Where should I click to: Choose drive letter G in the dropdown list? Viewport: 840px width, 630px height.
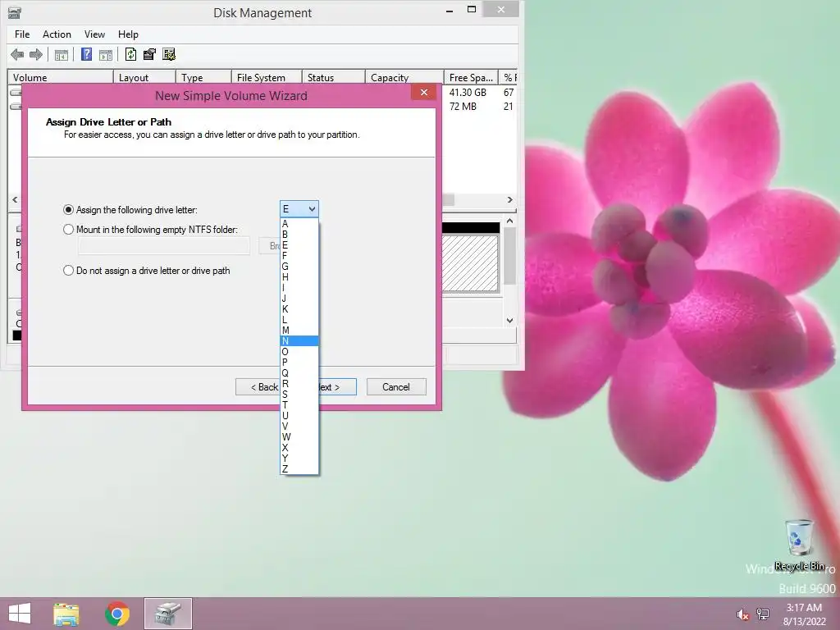coord(299,267)
